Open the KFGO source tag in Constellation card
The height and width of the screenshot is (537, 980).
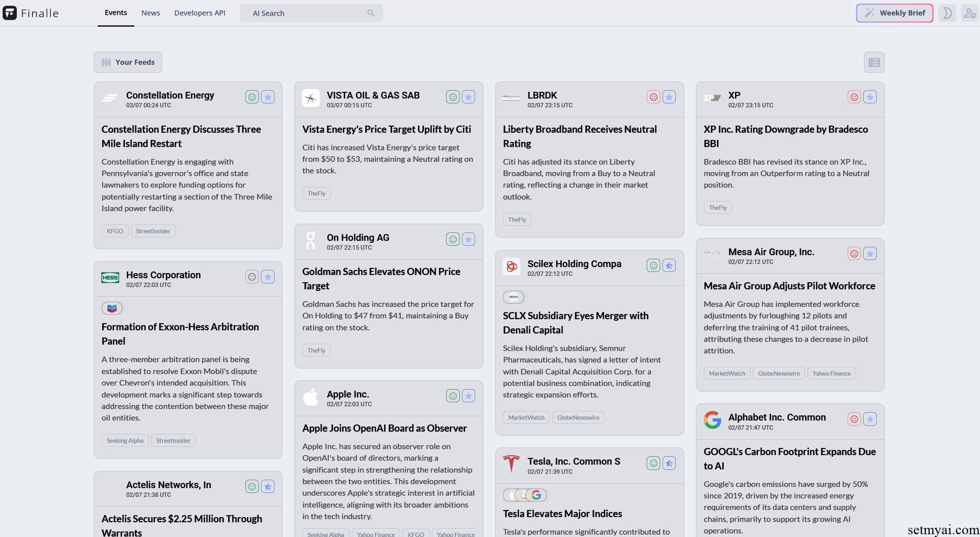pyautogui.click(x=115, y=231)
